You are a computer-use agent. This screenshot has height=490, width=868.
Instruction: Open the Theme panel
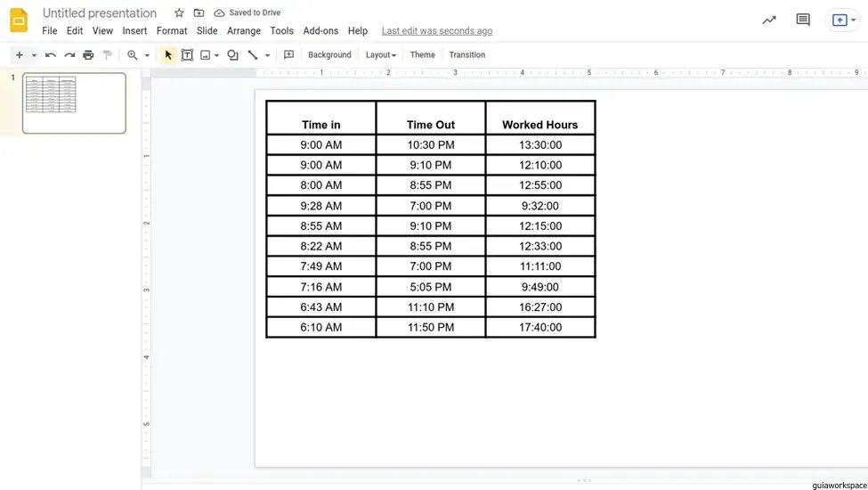click(x=422, y=55)
